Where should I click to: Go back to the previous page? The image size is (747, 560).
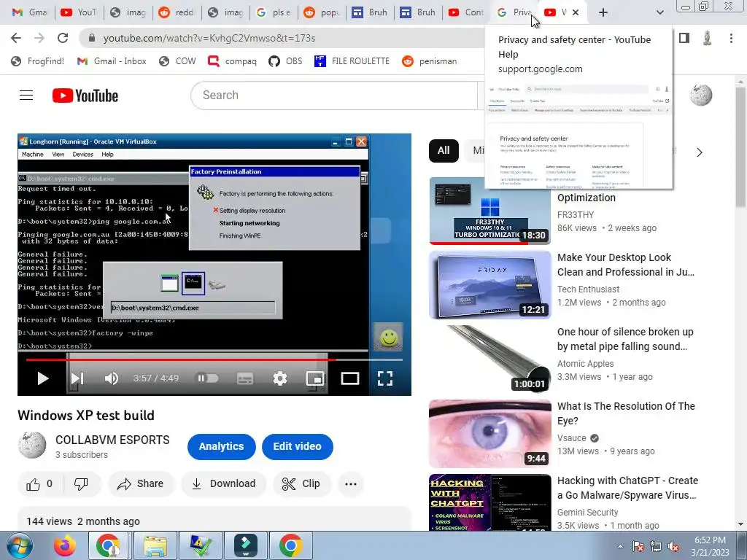pos(16,38)
